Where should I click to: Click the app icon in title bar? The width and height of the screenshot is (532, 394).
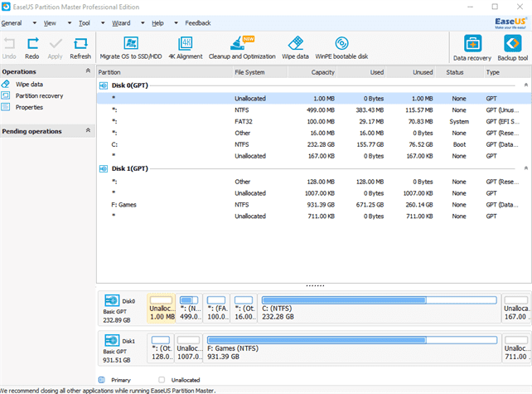pyautogui.click(x=6, y=7)
